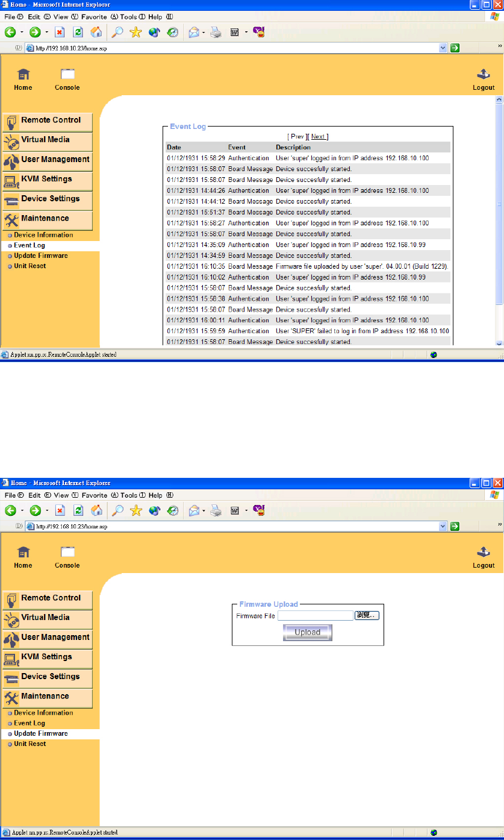Screen dimensions: 504x840
Task: Select Device Information above the highlighted Update Firmware item
Action: pyautogui.click(x=43, y=713)
